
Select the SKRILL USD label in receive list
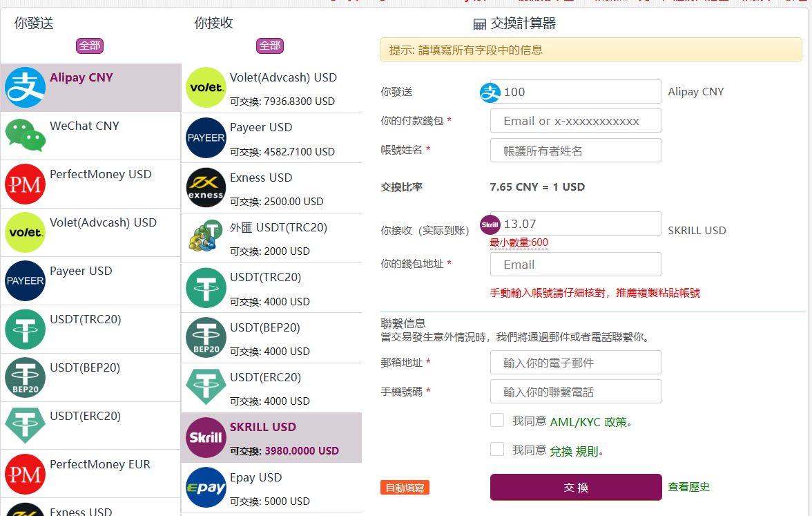[x=263, y=427]
